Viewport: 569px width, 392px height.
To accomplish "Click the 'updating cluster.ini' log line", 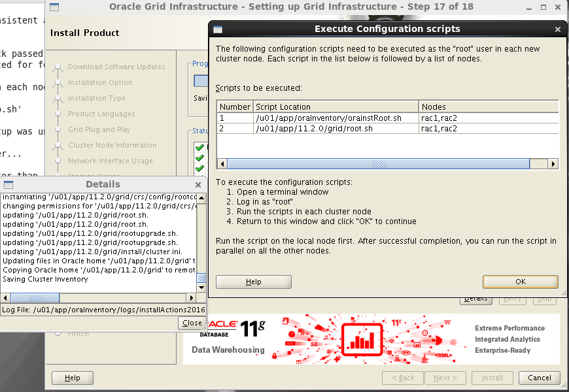I will (x=92, y=252).
